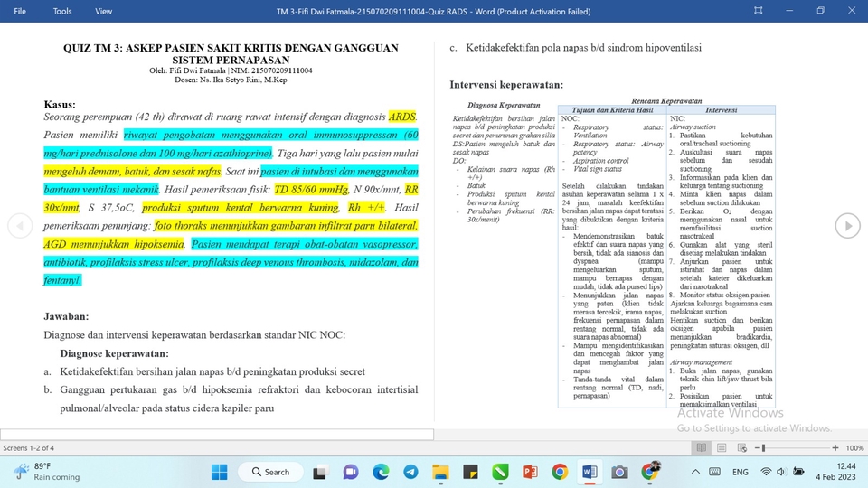868x488 pixels.
Task: Click the quiz title QUIZ TM 3 heading
Action: coord(231,53)
